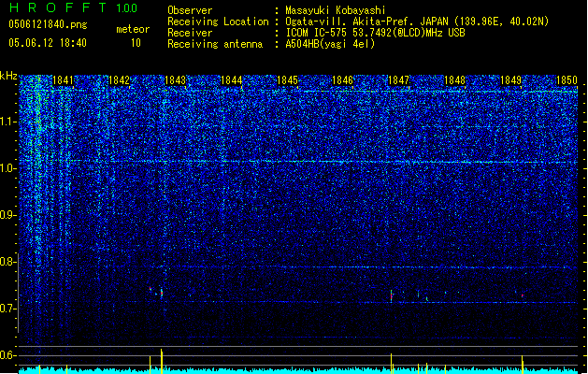Viewport: 588px width, 374px height.
Task: Select the filename 0506121840.png
Action: 48,24
